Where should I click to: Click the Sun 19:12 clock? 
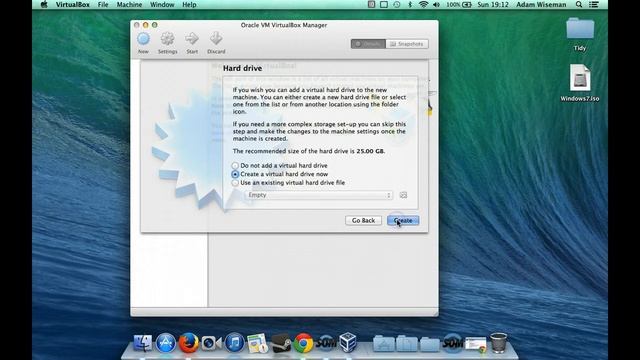(x=493, y=4)
